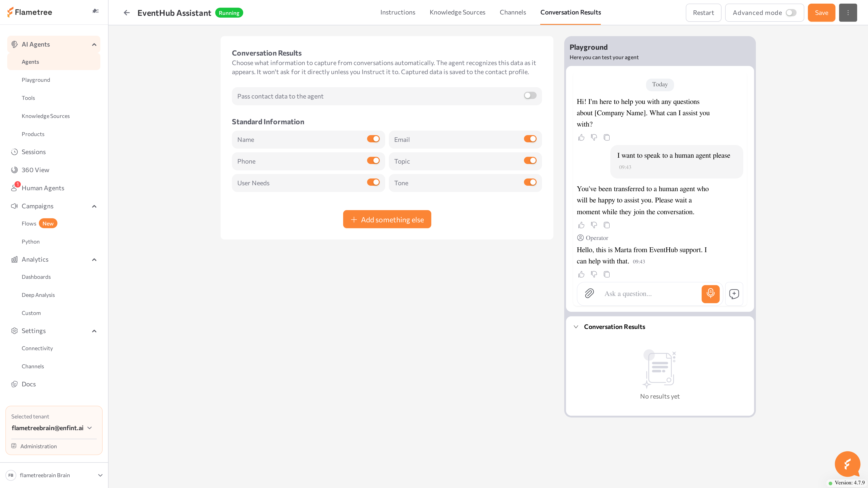This screenshot has height=488, width=868.
Task: Go back with the arrow icon
Action: point(127,13)
